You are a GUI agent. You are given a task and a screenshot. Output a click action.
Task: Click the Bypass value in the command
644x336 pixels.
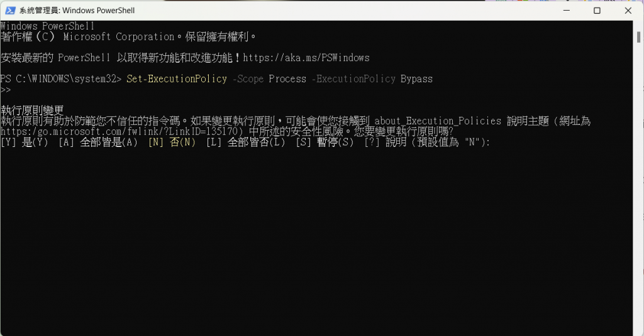(x=416, y=79)
